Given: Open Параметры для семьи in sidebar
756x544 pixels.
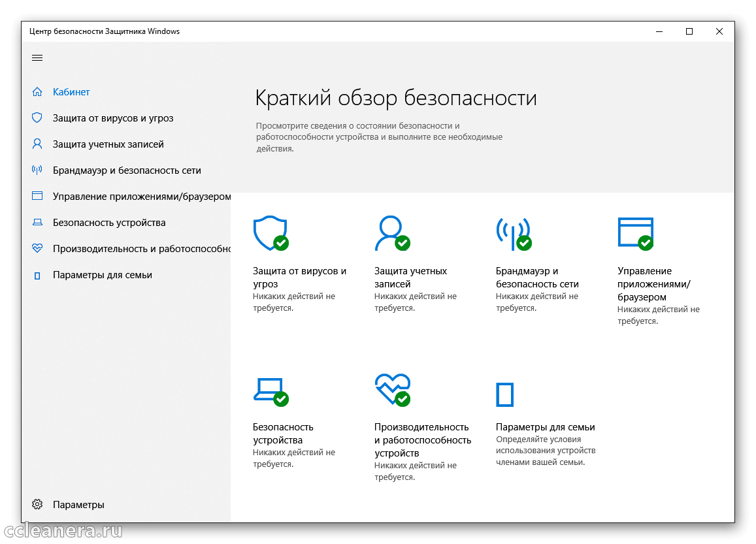Looking at the screenshot, I should [102, 275].
